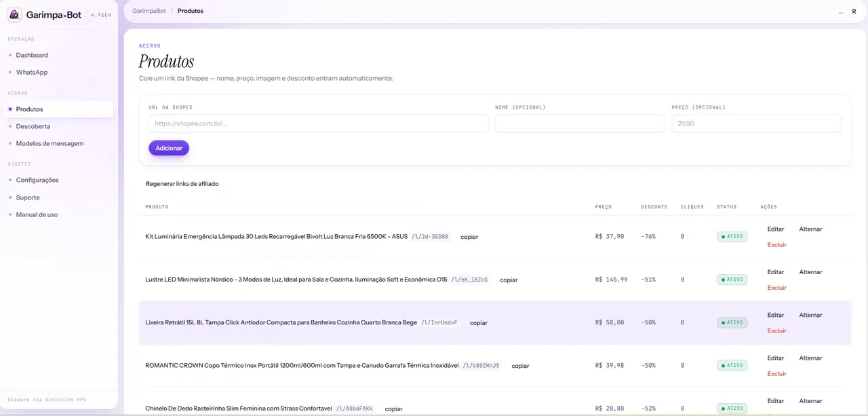Image resolution: width=868 pixels, height=416 pixels.
Task: Select Descoberta in the sidebar
Action: (x=33, y=126)
